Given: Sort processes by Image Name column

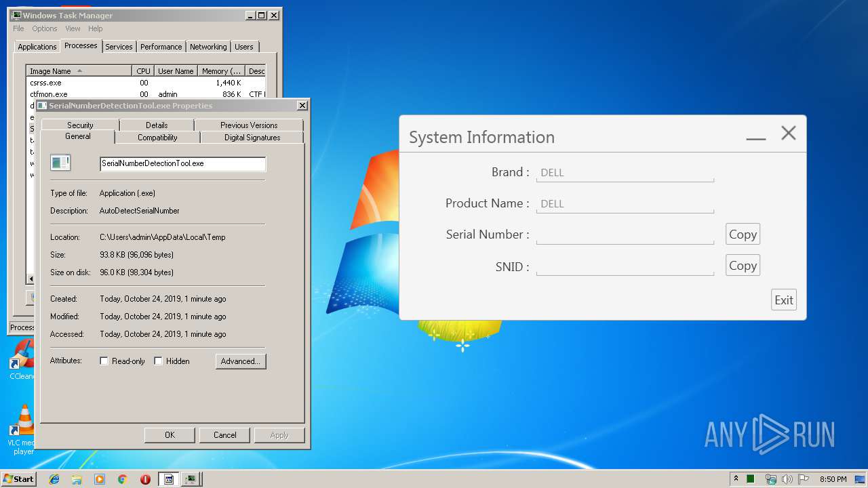Looking at the screenshot, I should (x=79, y=71).
